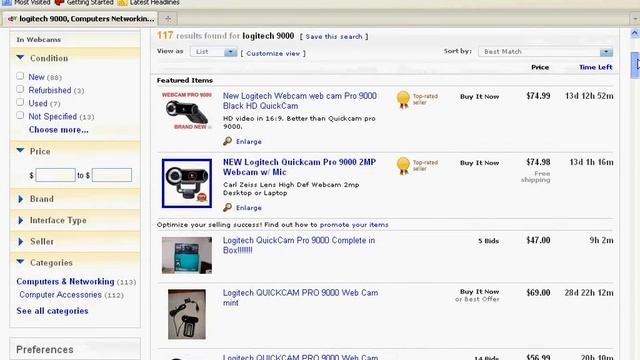The height and width of the screenshot is (360, 640).
Task: Expand the Seller filter section
Action: [x=21, y=241]
